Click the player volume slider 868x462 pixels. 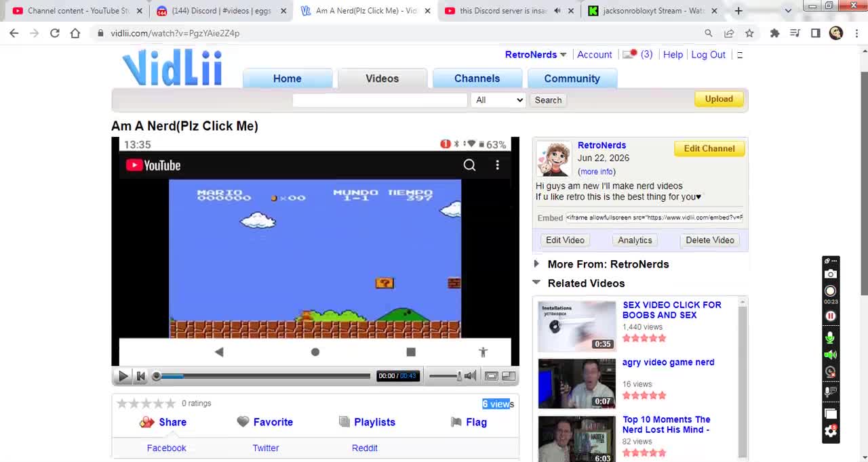tap(445, 376)
